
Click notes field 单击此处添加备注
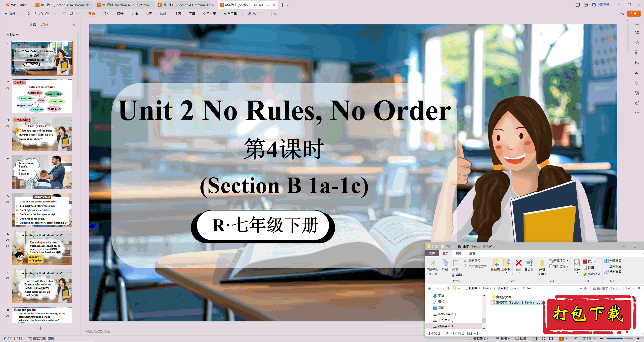(97, 331)
